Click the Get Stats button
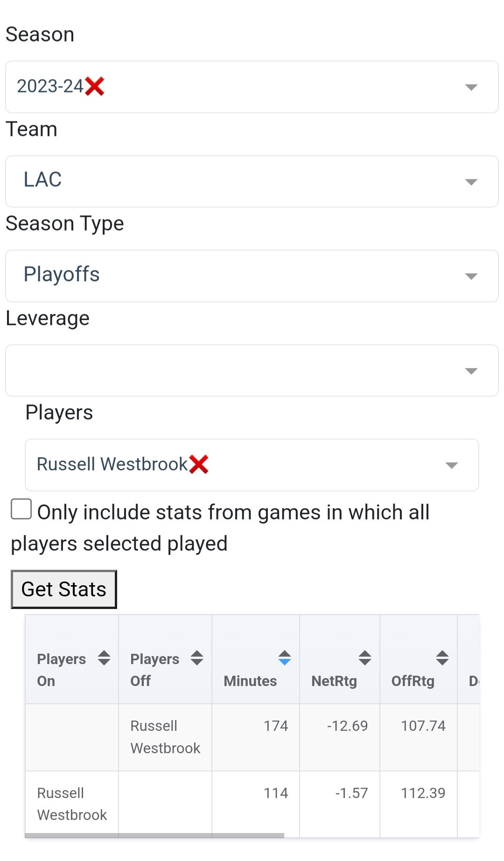This screenshot has height=861, width=504. (64, 589)
